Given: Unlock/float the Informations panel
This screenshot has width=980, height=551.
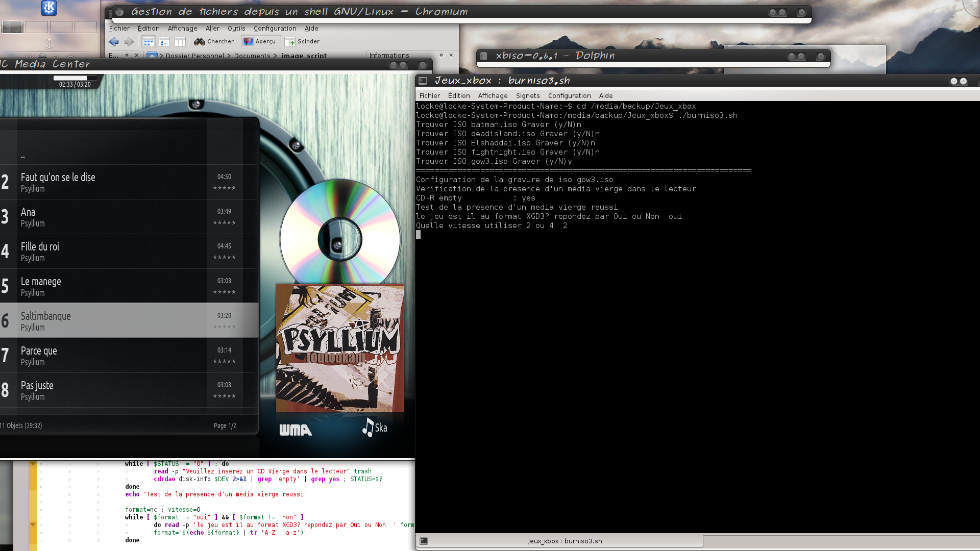Looking at the screenshot, I should coord(441,55).
